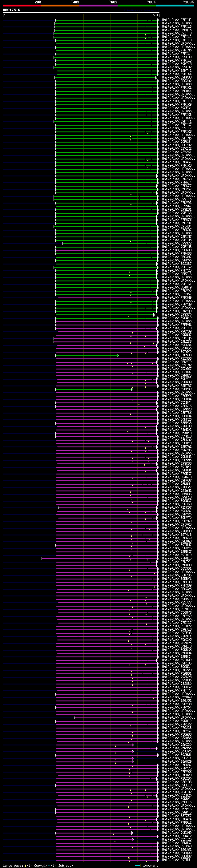Click the query end position 581
The height and width of the screenshot is (868, 197).
[155, 15]
